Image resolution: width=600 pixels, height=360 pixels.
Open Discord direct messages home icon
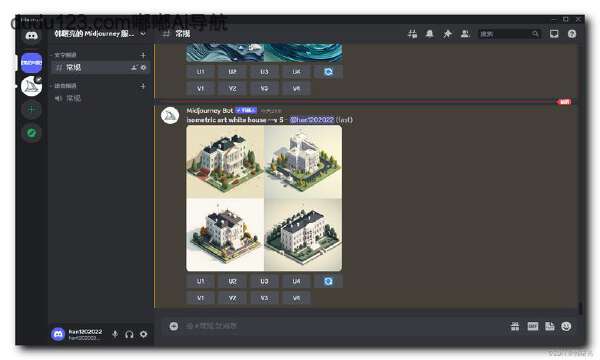pos(31,36)
